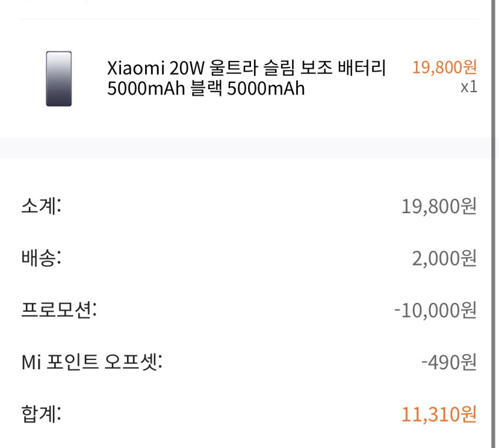Click the 소계 subtotal label
The width and height of the screenshot is (499, 448).
point(41,206)
